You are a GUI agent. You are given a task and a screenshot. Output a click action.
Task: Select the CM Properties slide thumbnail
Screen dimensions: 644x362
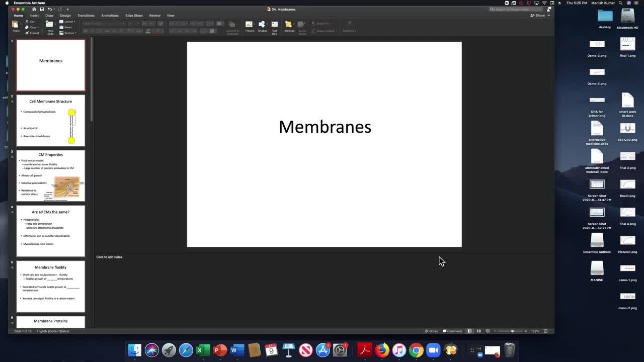point(51,176)
